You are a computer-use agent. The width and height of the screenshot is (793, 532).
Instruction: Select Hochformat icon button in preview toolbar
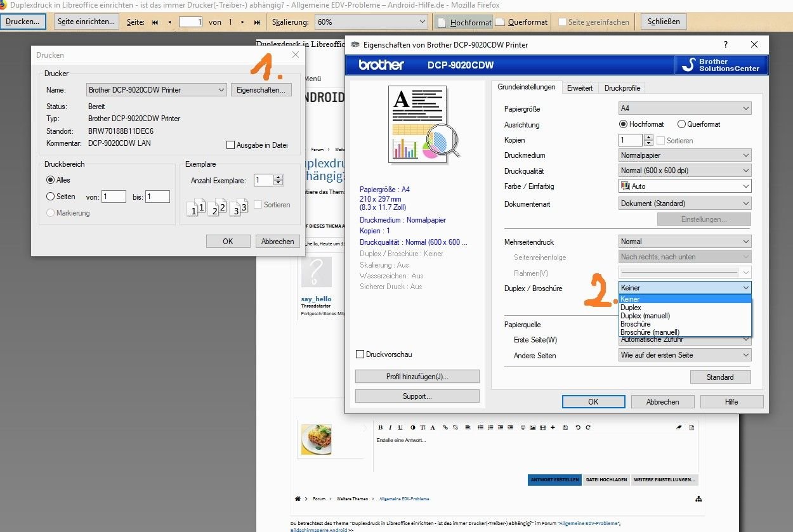(465, 22)
